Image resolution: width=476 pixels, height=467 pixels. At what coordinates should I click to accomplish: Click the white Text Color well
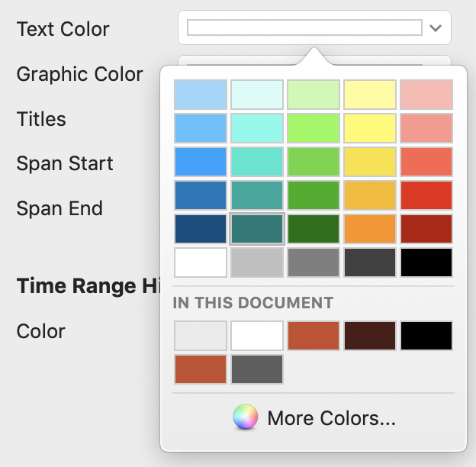click(x=304, y=28)
